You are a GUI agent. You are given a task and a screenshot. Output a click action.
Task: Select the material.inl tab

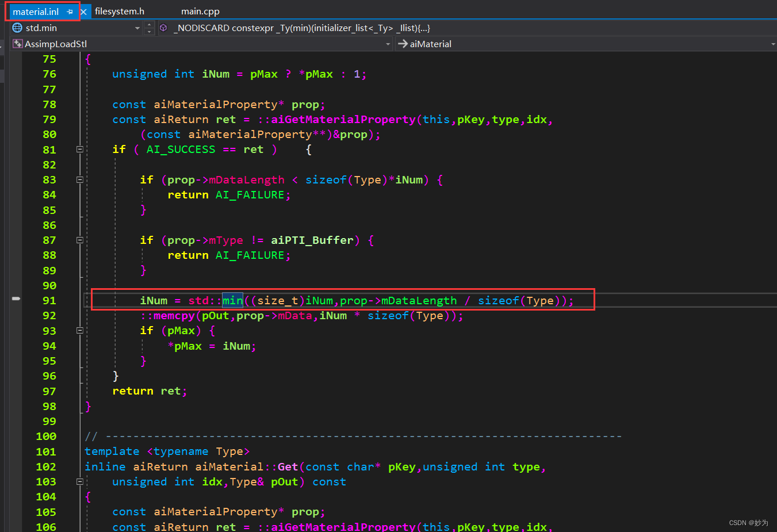36,12
